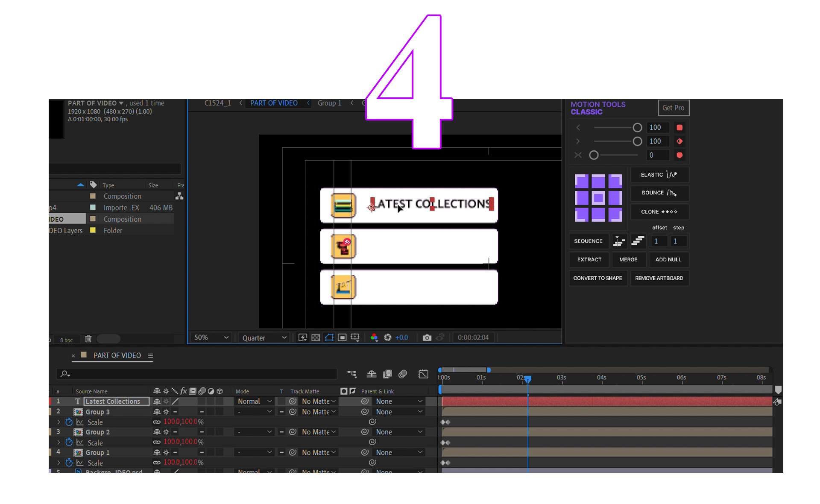Image resolution: width=820 pixels, height=504 pixels.
Task: Take a snapshot with camera icon
Action: click(427, 337)
